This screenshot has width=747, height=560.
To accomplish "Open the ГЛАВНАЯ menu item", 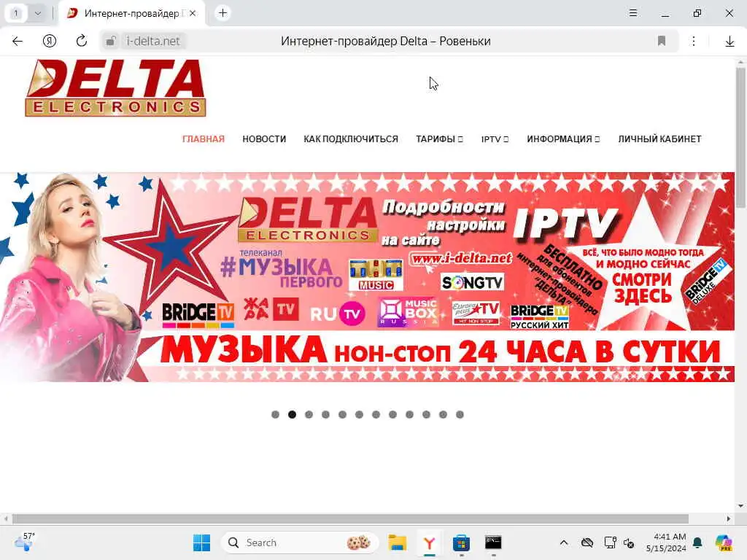I will [x=204, y=139].
